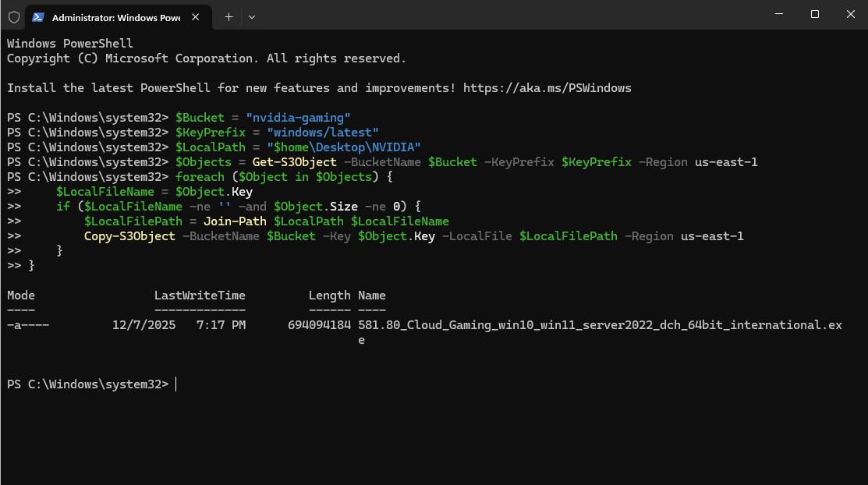
Task: Close the terminal window
Action: [x=851, y=14]
